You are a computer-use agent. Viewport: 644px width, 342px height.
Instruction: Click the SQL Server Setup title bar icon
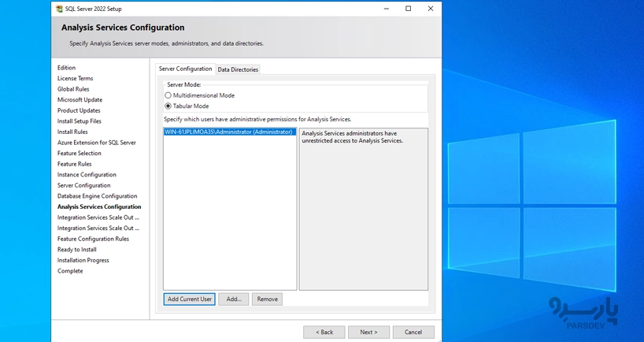coord(59,9)
